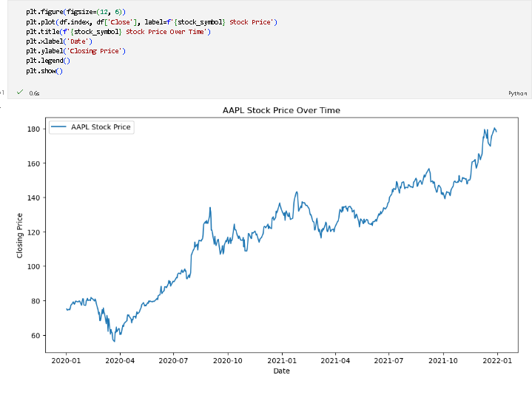Click the plt.legend() code line

[x=48, y=61]
